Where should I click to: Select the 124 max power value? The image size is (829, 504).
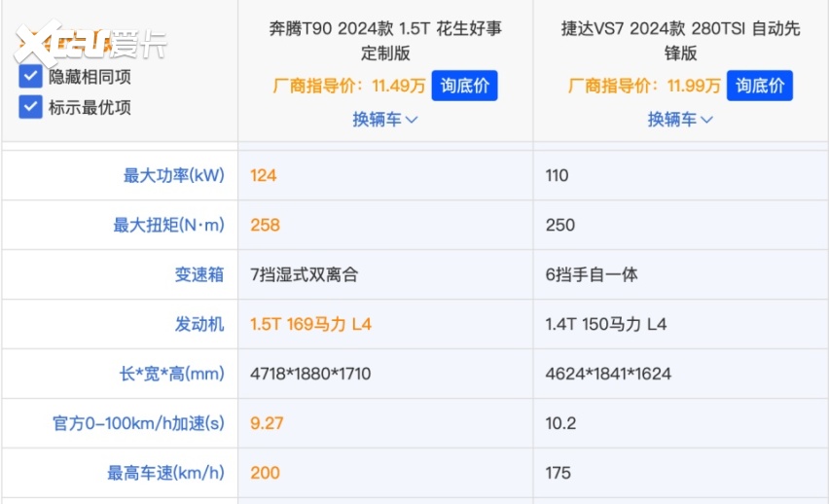point(264,175)
